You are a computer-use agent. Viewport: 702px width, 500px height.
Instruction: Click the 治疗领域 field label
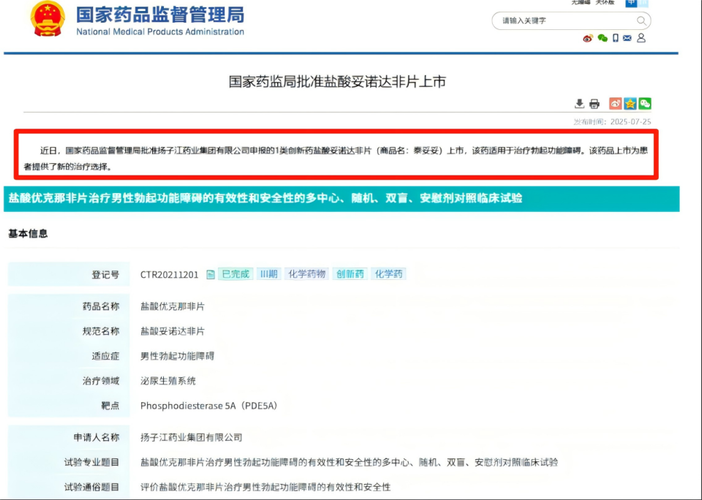click(101, 381)
